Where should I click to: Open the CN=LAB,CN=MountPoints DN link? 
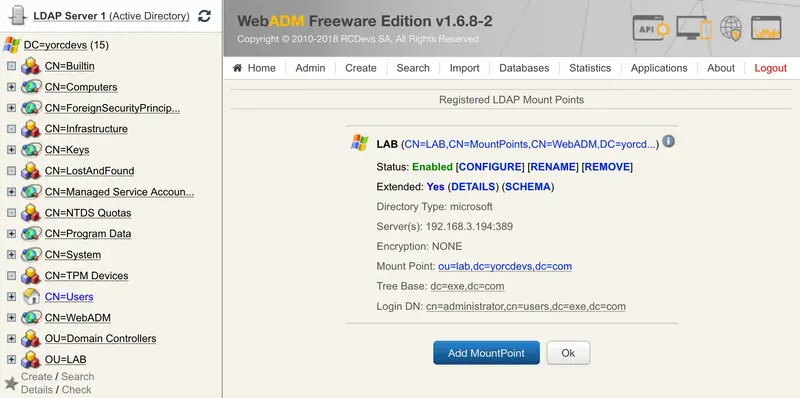pyautogui.click(x=530, y=144)
